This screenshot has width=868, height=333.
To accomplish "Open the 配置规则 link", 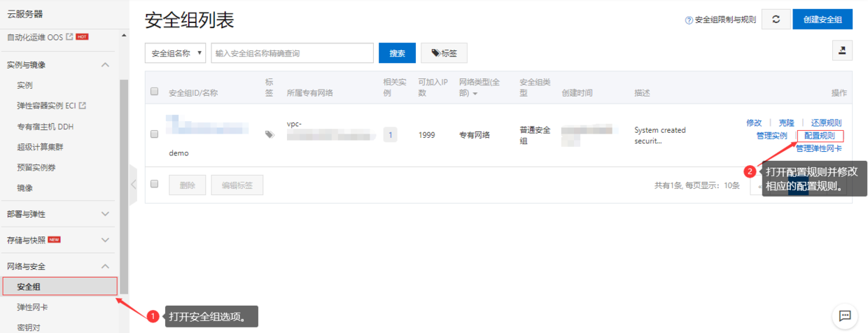I will pyautogui.click(x=820, y=136).
